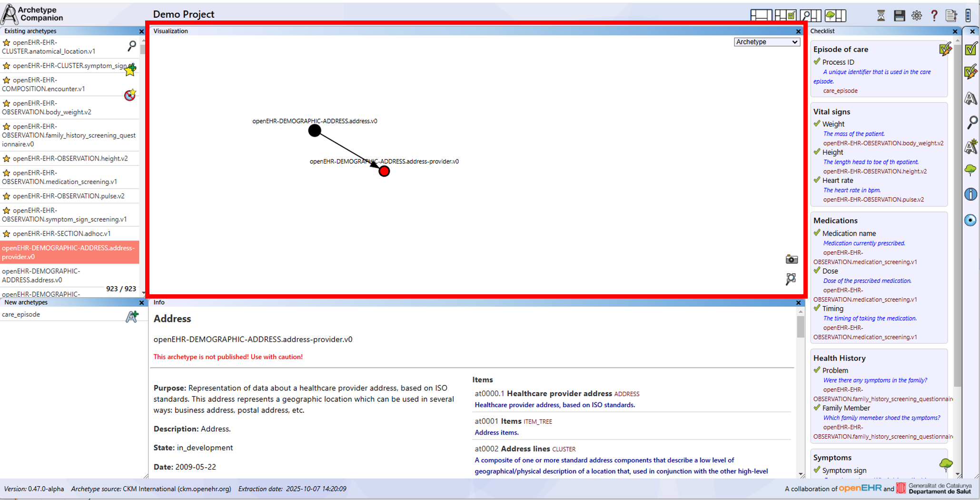980x500 pixels.
Task: Close the Info panel
Action: click(x=798, y=303)
